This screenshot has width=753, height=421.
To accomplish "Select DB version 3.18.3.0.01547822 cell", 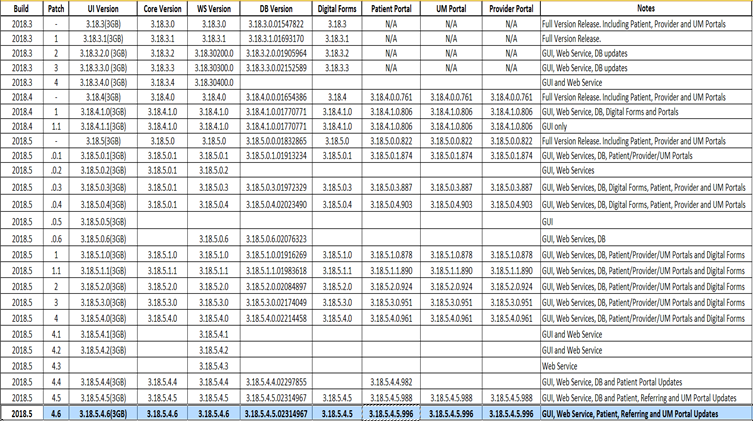I will [x=276, y=19].
